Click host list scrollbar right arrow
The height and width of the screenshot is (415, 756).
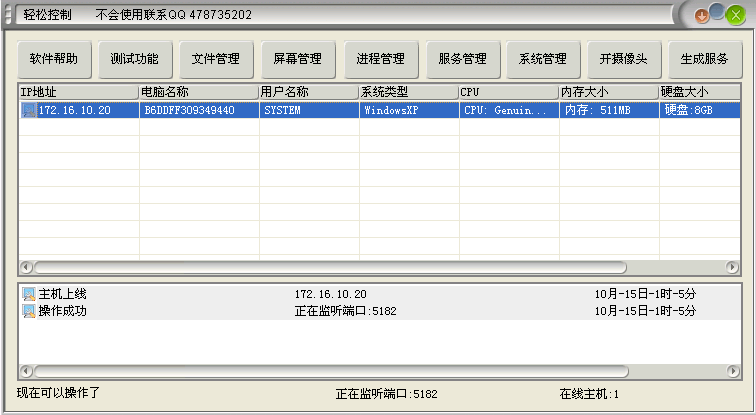732,268
